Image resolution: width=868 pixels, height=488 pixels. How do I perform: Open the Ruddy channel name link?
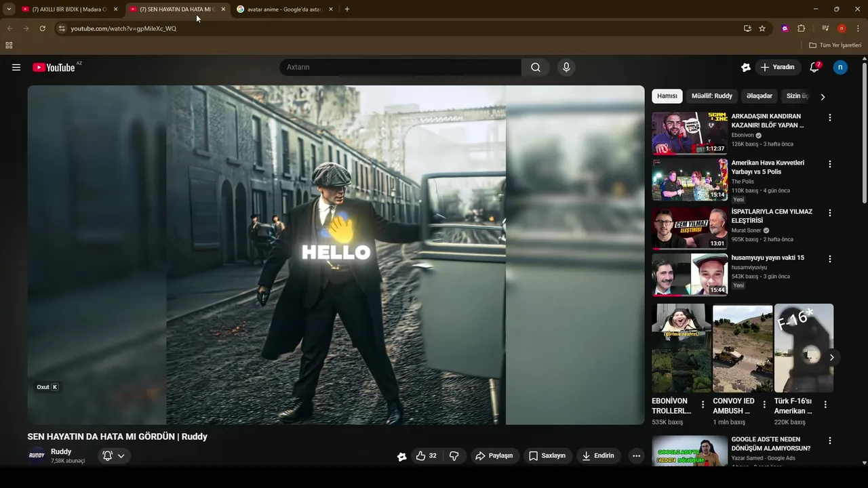pos(61,451)
